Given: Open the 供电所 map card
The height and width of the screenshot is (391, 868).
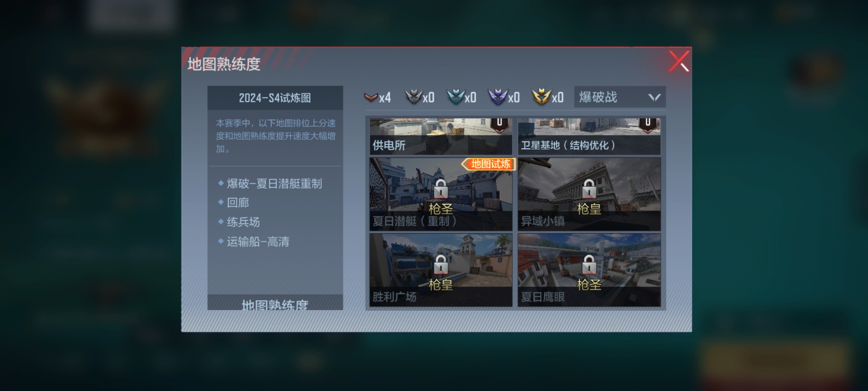Looking at the screenshot, I should click(x=441, y=136).
